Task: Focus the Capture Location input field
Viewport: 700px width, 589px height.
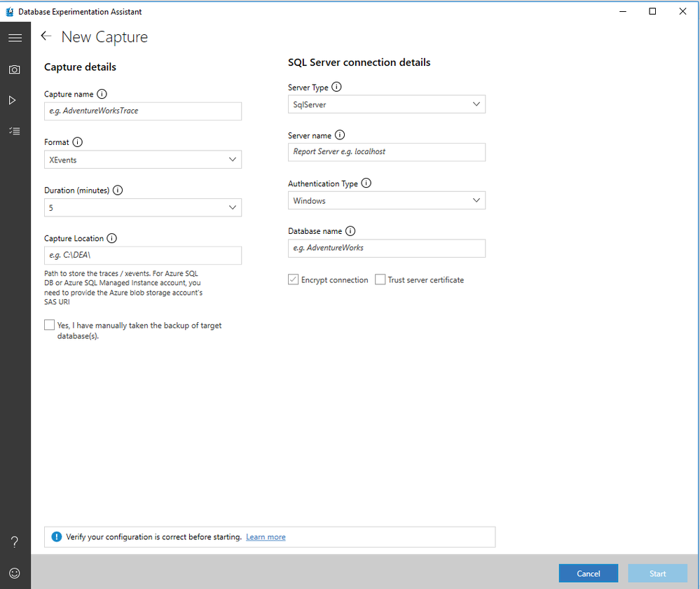Action: (143, 256)
